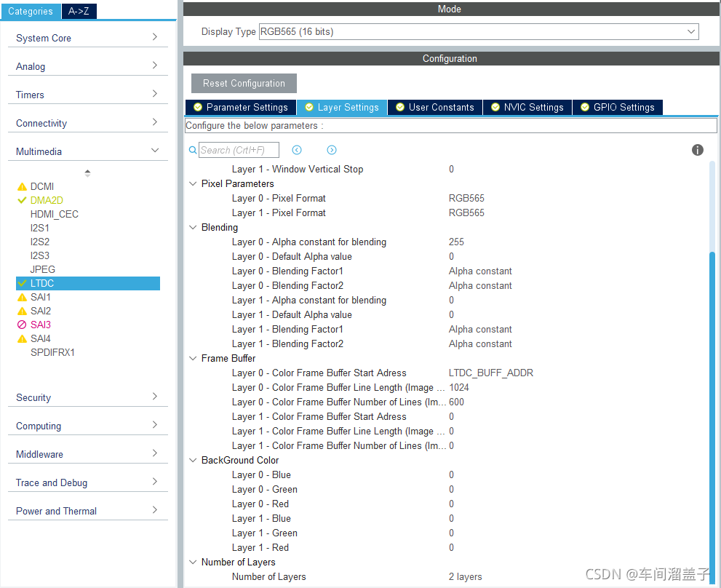Click the SAI2 warning icon

(22, 311)
